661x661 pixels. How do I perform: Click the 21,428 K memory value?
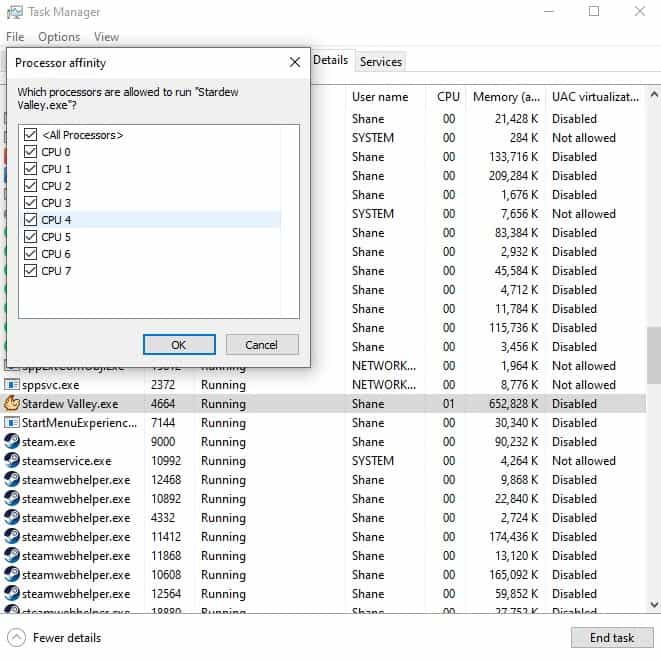click(516, 118)
